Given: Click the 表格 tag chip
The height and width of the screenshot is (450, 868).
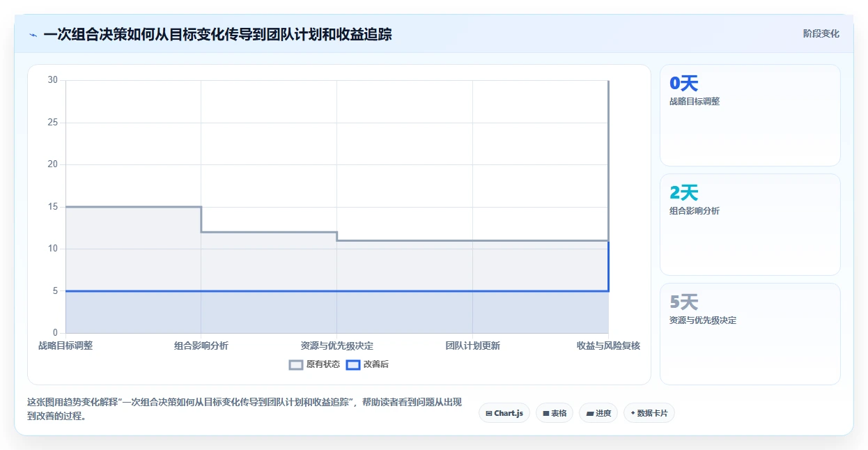Looking at the screenshot, I should [x=555, y=413].
